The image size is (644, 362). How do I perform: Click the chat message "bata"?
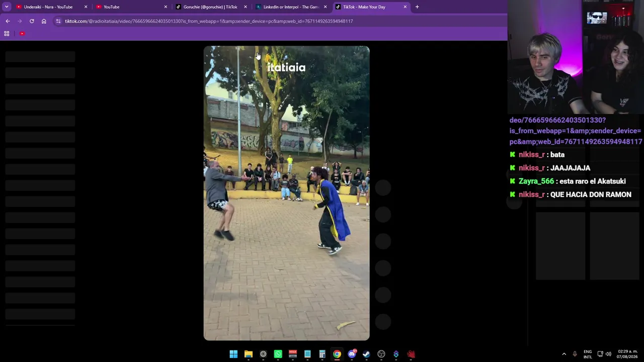[x=557, y=155]
